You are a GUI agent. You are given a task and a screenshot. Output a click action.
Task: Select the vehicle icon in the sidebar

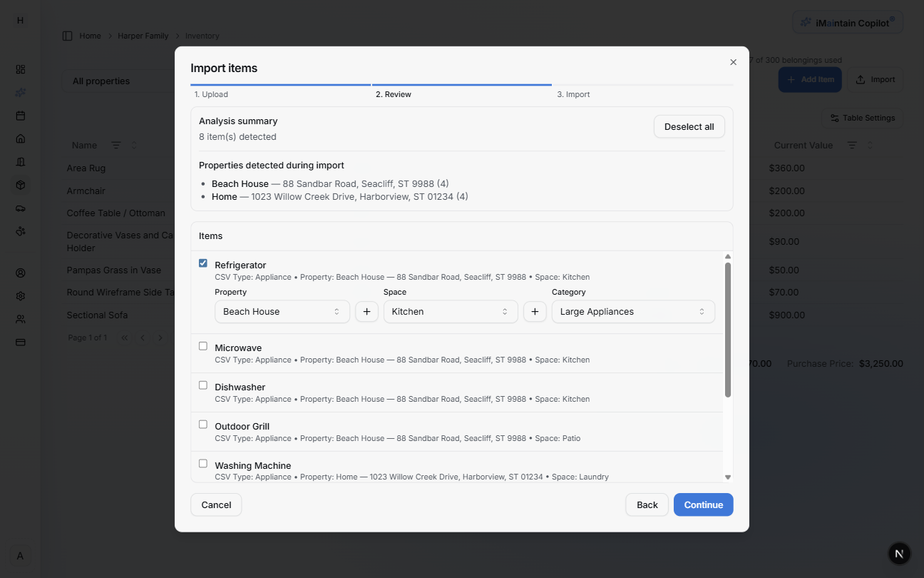coord(20,208)
